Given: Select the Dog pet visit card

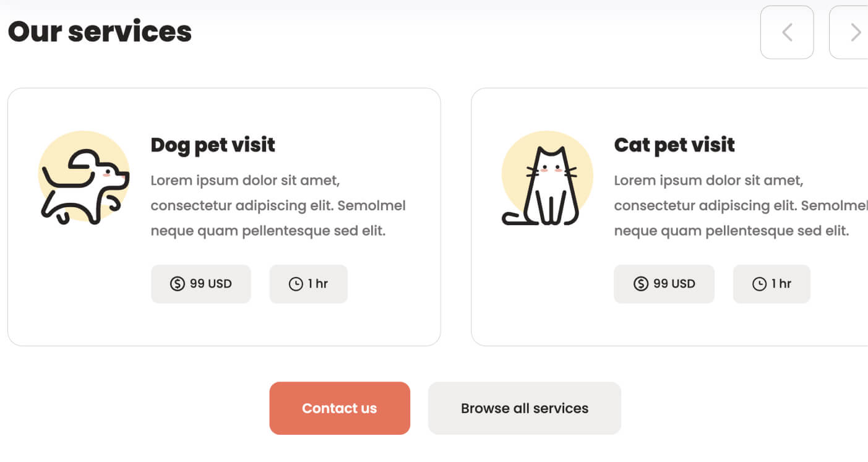Looking at the screenshot, I should coord(224,216).
